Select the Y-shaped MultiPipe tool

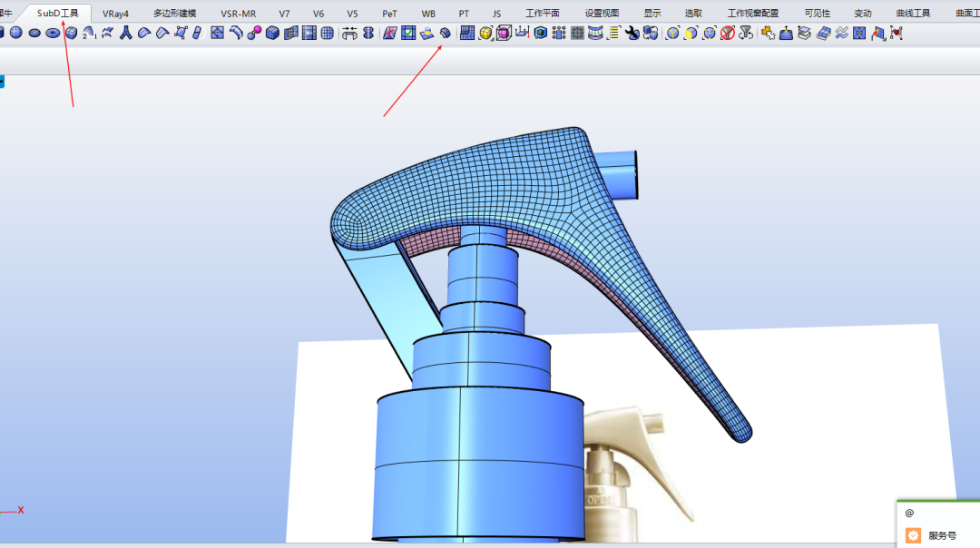[x=125, y=34]
